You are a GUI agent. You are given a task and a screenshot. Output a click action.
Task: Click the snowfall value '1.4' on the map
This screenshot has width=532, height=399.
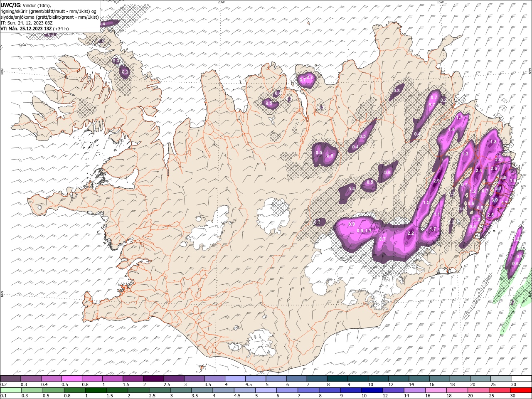click(452, 130)
